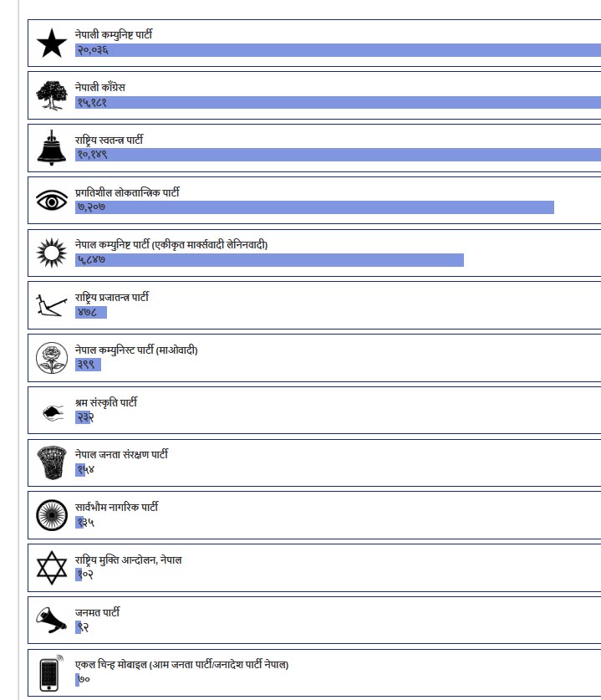Click the star party symbol icon
The image size is (601, 700).
point(52,43)
